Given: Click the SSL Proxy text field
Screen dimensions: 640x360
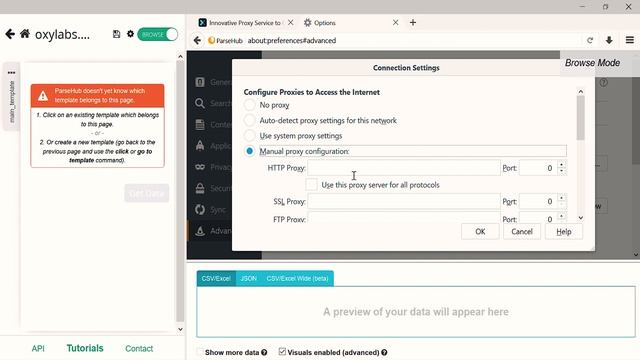Looking at the screenshot, I should point(404,201).
